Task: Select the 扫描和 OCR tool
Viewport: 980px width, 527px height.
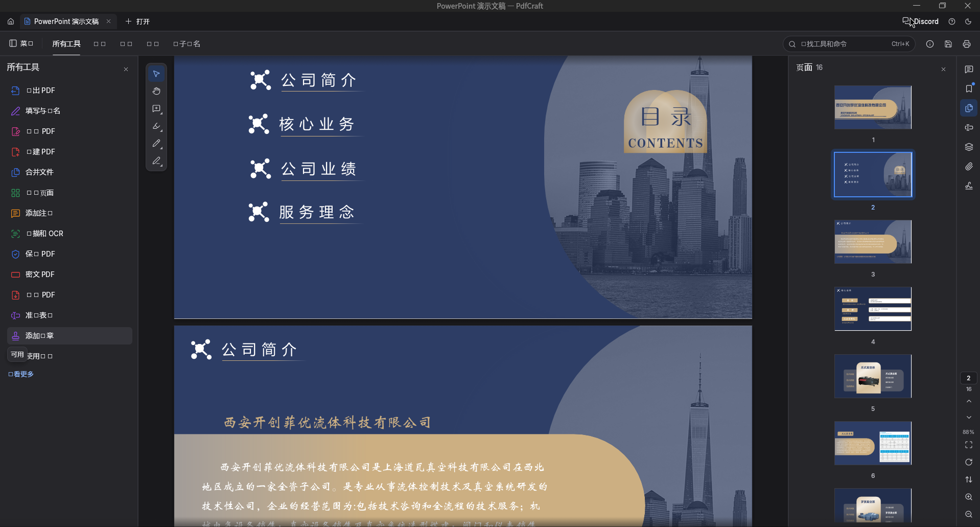Action: (69, 234)
